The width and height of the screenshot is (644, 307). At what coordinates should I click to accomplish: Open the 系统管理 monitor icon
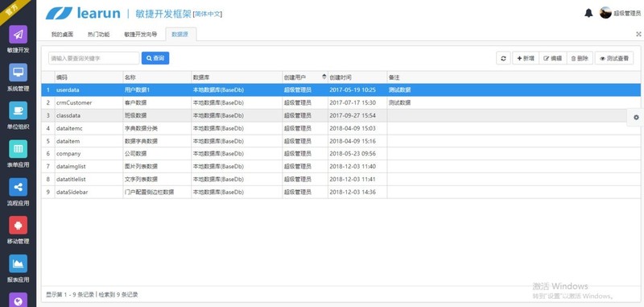(18, 73)
